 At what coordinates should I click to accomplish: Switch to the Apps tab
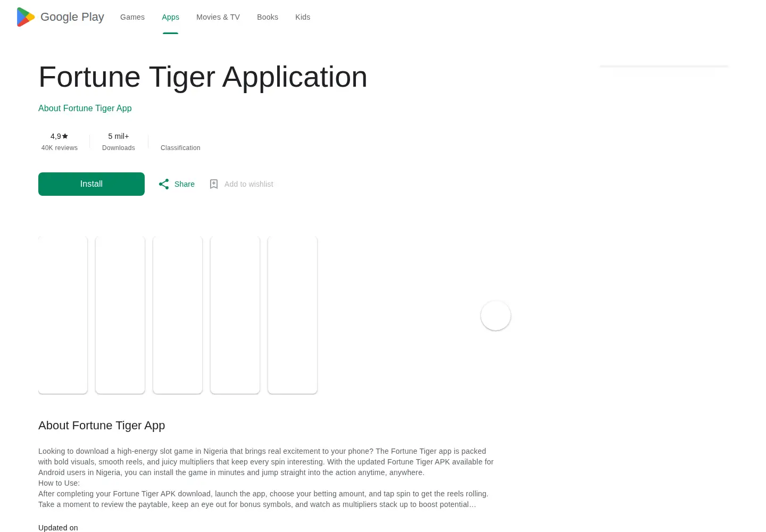(170, 17)
